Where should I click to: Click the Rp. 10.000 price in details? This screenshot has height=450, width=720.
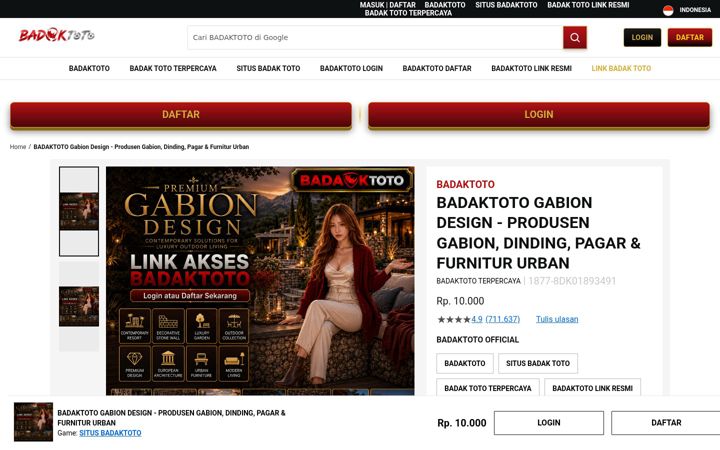[460, 301]
